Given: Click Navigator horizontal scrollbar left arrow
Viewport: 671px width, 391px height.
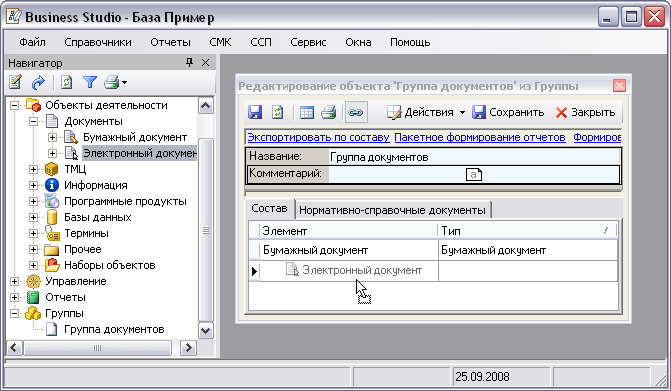Looking at the screenshot, I should 14,348.
